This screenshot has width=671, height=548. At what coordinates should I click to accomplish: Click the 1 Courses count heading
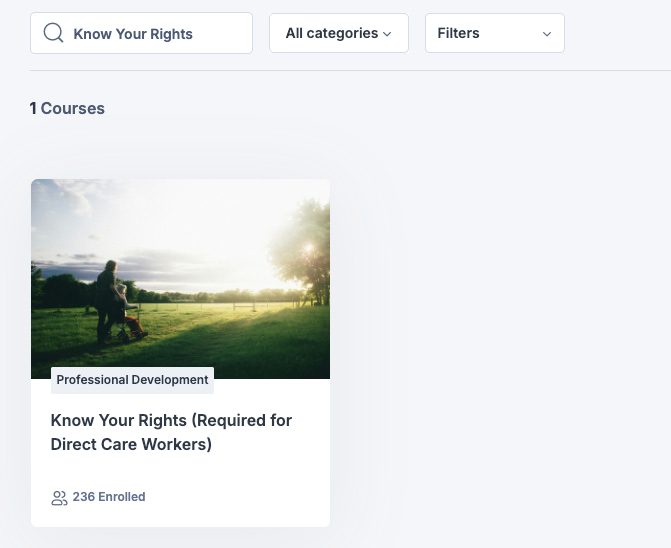67,108
